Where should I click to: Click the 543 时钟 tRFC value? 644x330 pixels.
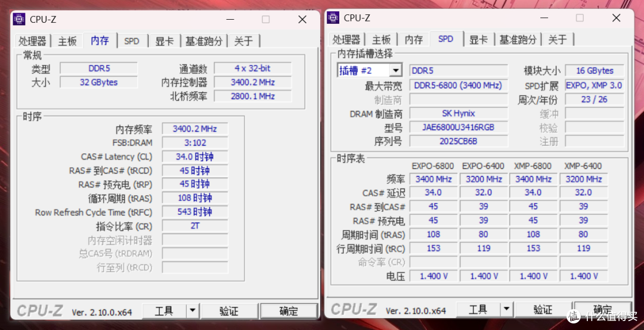195,212
